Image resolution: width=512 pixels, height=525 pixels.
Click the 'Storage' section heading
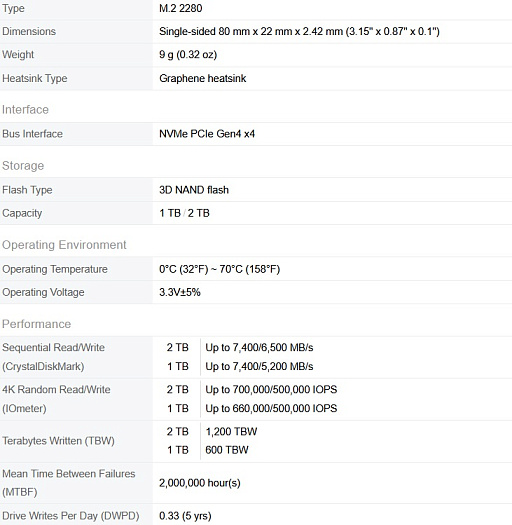click(23, 166)
